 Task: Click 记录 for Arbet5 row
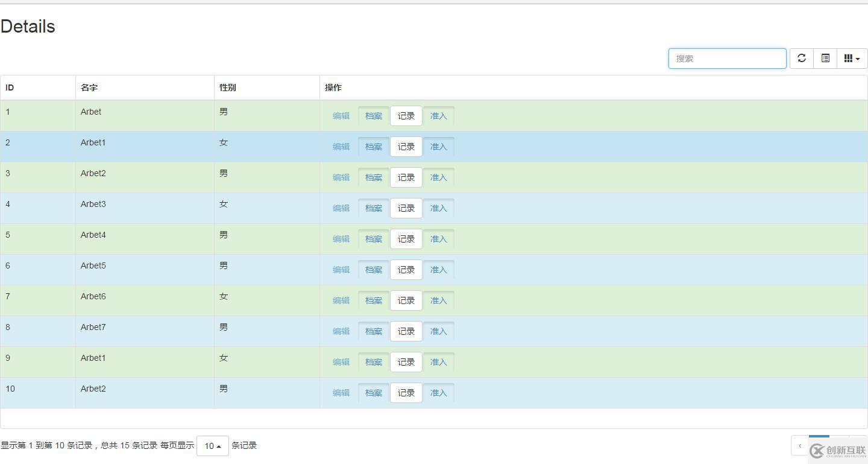tap(406, 270)
